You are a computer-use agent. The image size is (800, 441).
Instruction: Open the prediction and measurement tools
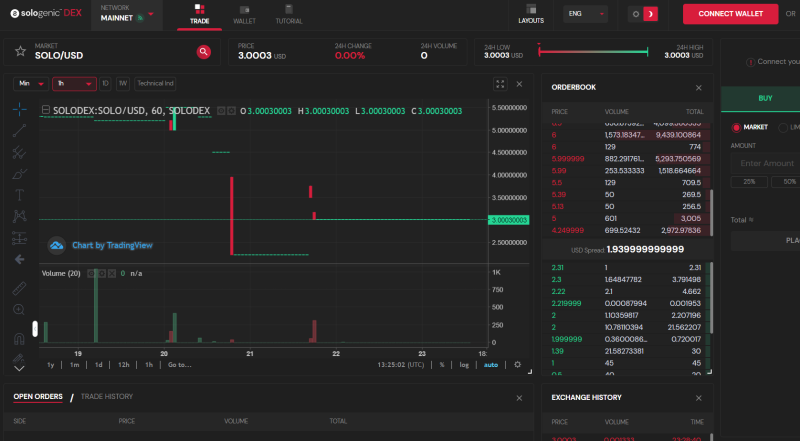point(19,238)
